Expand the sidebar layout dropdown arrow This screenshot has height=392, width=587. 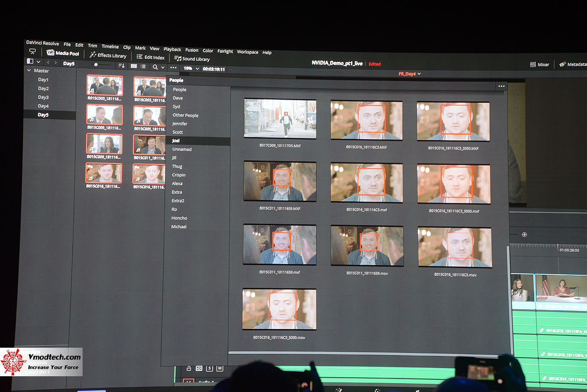[x=38, y=62]
